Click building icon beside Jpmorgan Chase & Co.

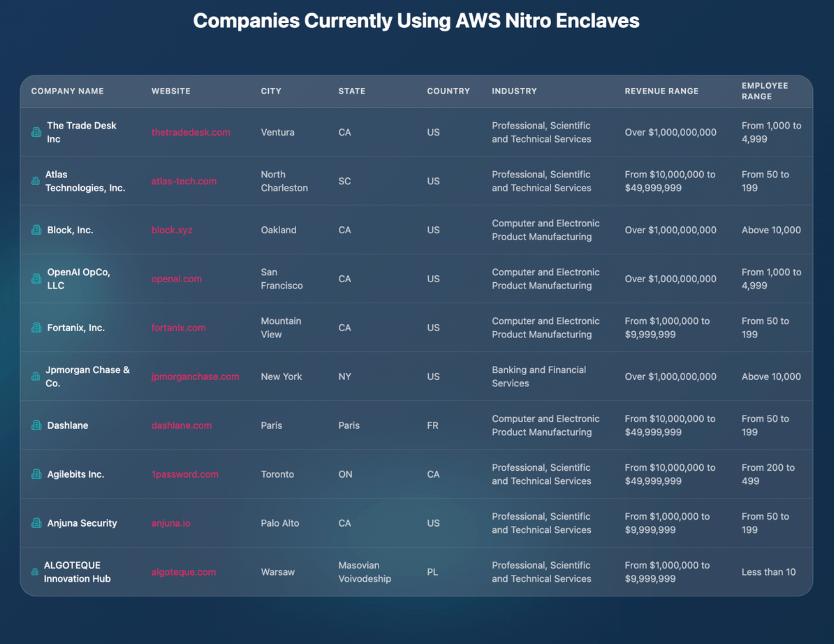[36, 377]
